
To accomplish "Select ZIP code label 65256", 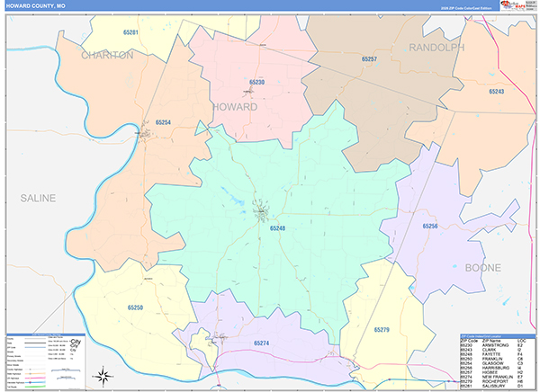I will tap(430, 226).
